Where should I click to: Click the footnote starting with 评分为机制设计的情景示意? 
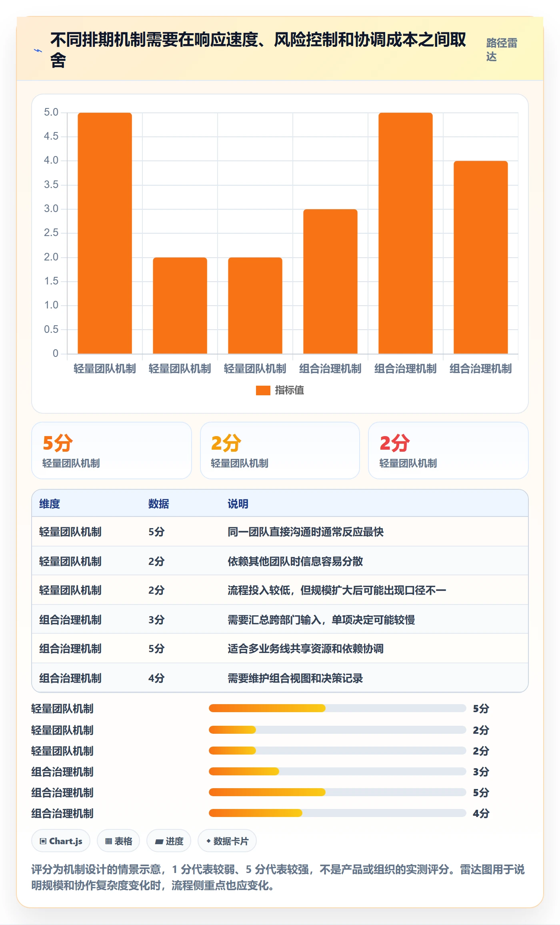[278, 877]
